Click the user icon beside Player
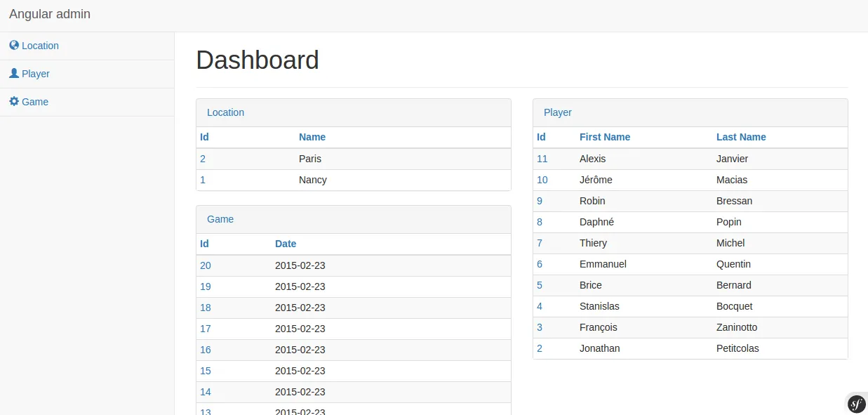 point(14,74)
